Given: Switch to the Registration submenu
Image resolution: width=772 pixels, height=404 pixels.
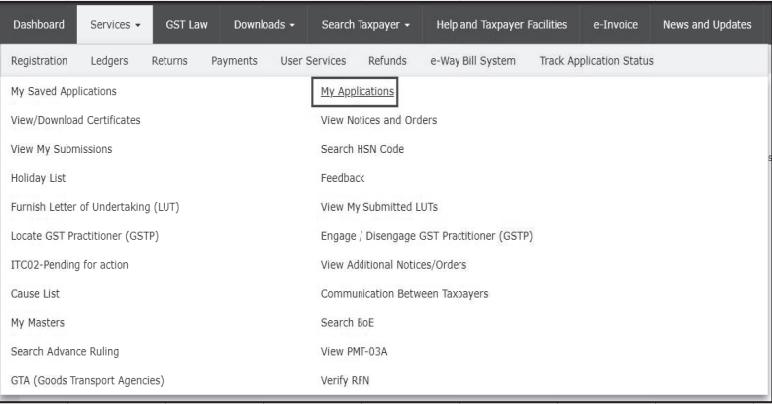Looking at the screenshot, I should [x=39, y=62].
